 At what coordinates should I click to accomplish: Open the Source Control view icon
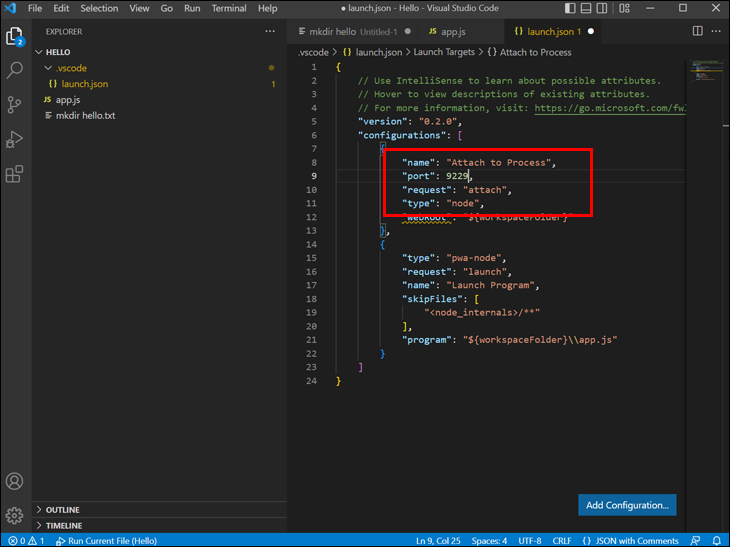15,105
